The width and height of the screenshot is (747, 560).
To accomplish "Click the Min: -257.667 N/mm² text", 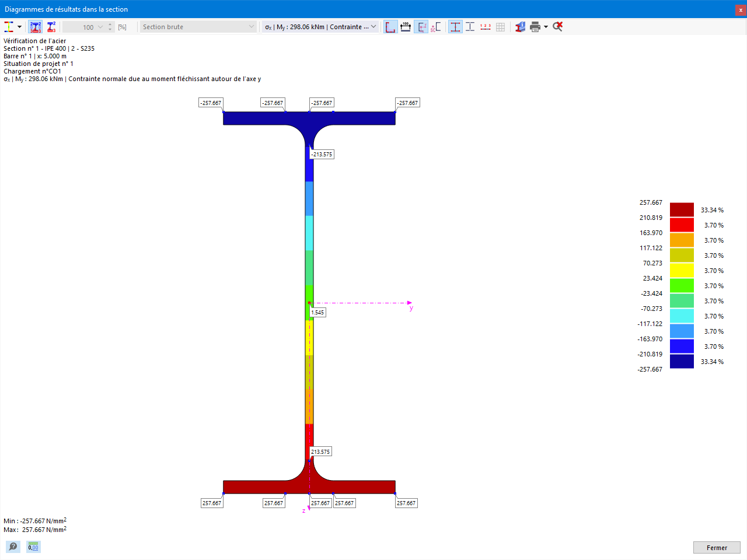I will pyautogui.click(x=35, y=521).
